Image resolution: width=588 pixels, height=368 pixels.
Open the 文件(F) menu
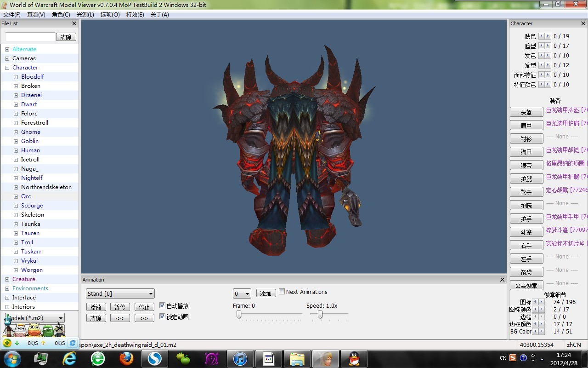tap(12, 14)
